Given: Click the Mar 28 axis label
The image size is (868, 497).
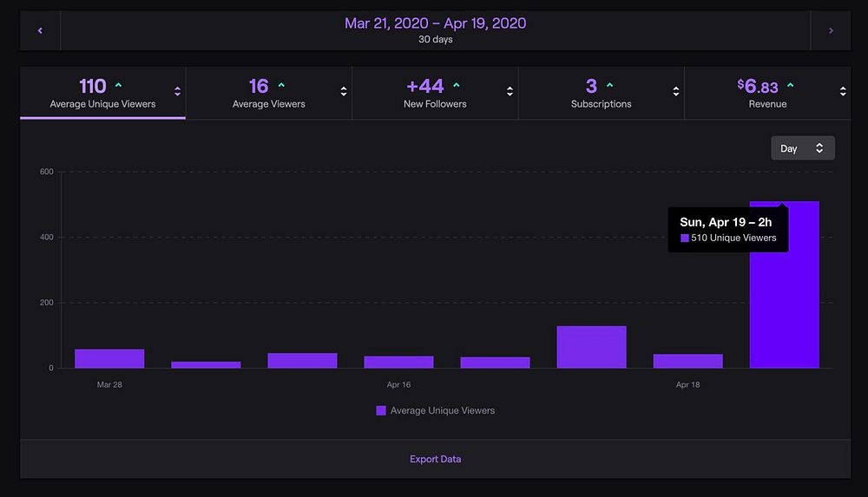Looking at the screenshot, I should (x=109, y=384).
